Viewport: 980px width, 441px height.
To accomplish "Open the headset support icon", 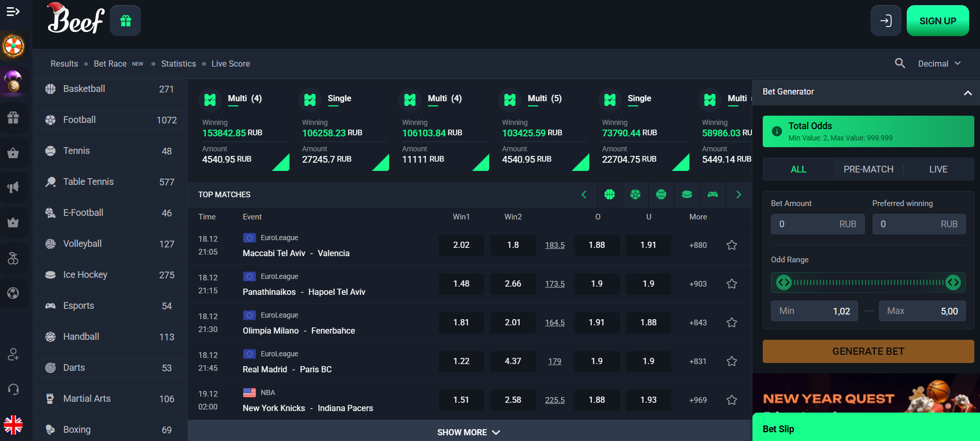I will click(x=13, y=389).
